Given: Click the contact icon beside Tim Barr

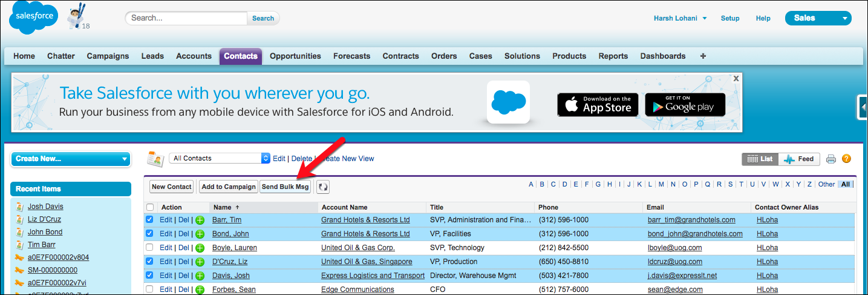Looking at the screenshot, I should pos(19,245).
